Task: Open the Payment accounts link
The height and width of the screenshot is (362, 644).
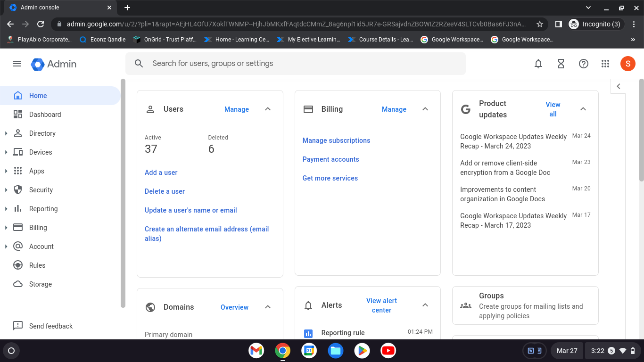Action: 331,159
